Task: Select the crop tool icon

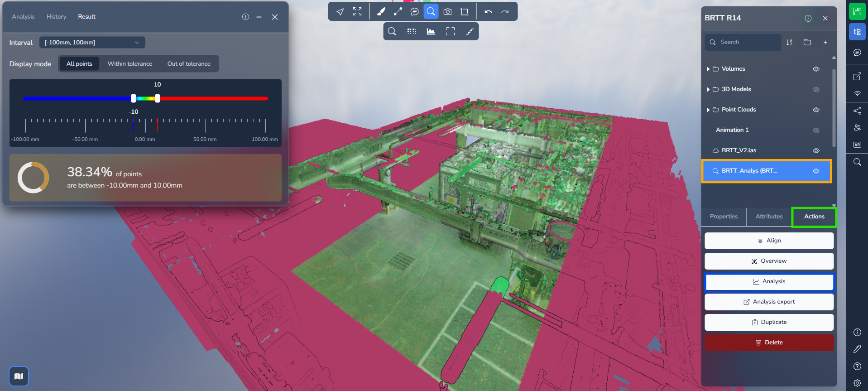Action: [465, 12]
